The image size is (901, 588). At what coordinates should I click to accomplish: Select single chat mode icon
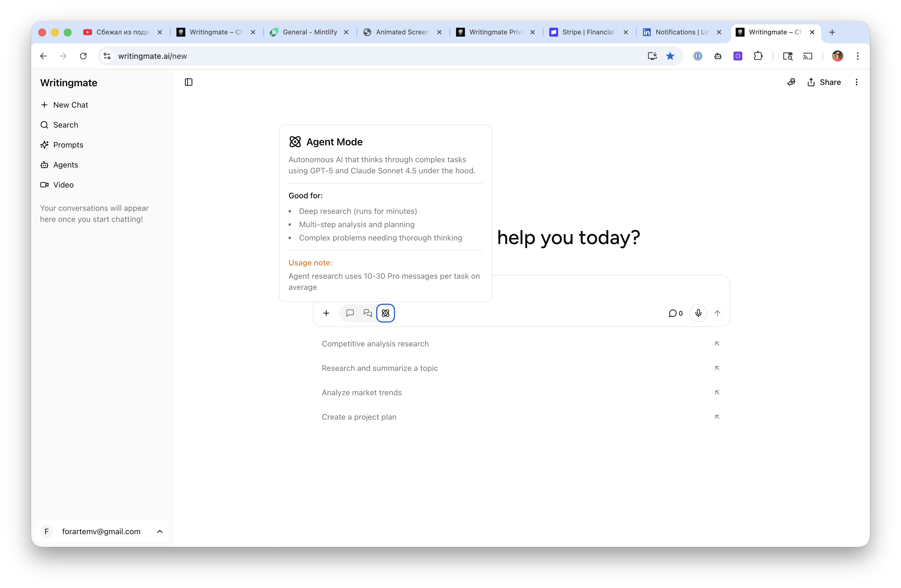coord(350,313)
